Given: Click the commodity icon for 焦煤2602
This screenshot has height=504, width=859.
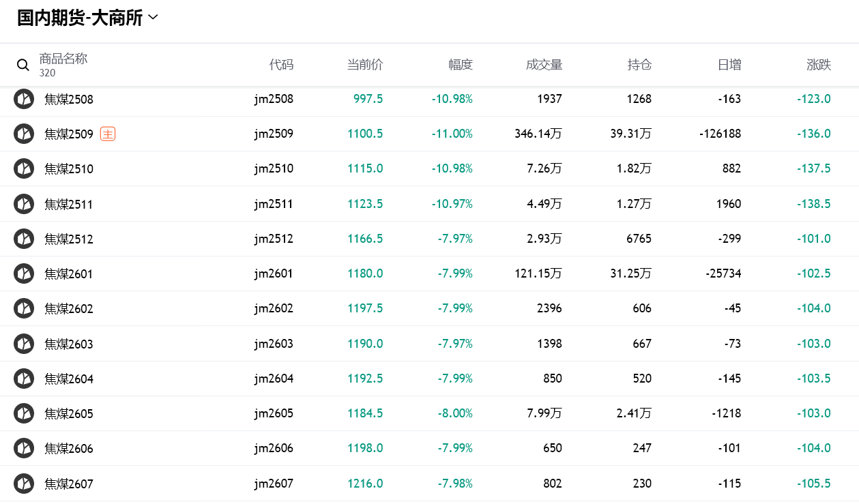Looking at the screenshot, I should 24,308.
